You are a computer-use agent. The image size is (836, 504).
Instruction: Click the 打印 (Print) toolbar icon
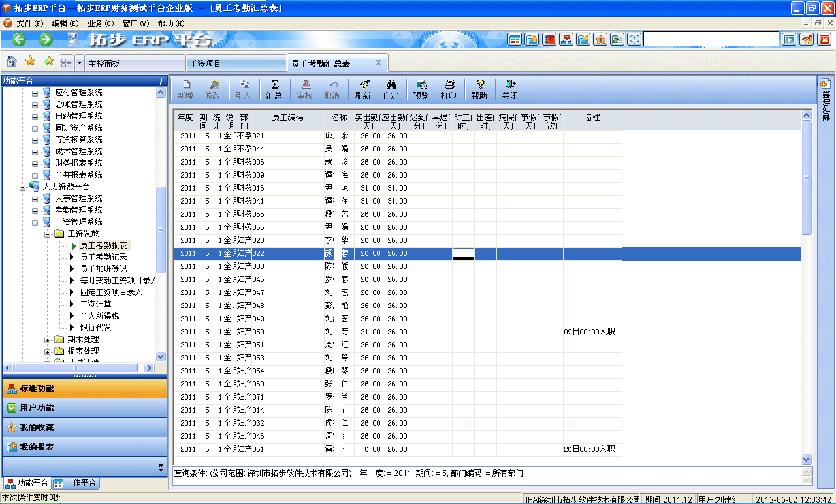449,89
